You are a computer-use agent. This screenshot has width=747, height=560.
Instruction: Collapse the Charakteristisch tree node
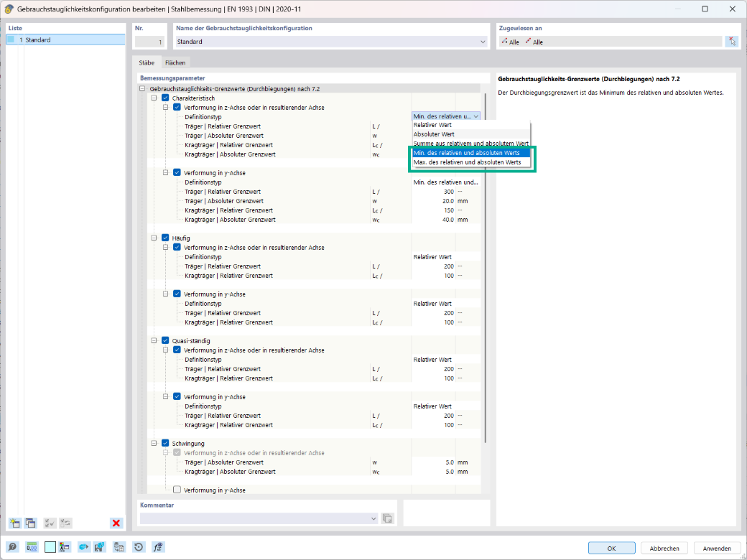154,98
